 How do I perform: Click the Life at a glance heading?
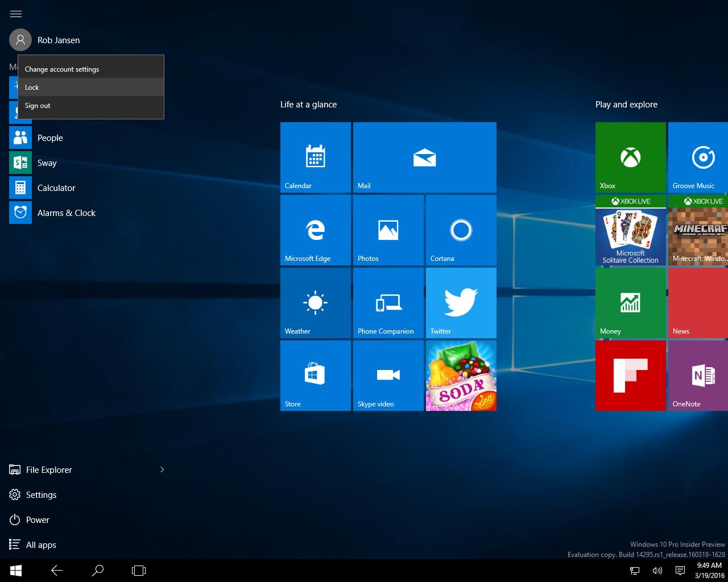(x=308, y=105)
